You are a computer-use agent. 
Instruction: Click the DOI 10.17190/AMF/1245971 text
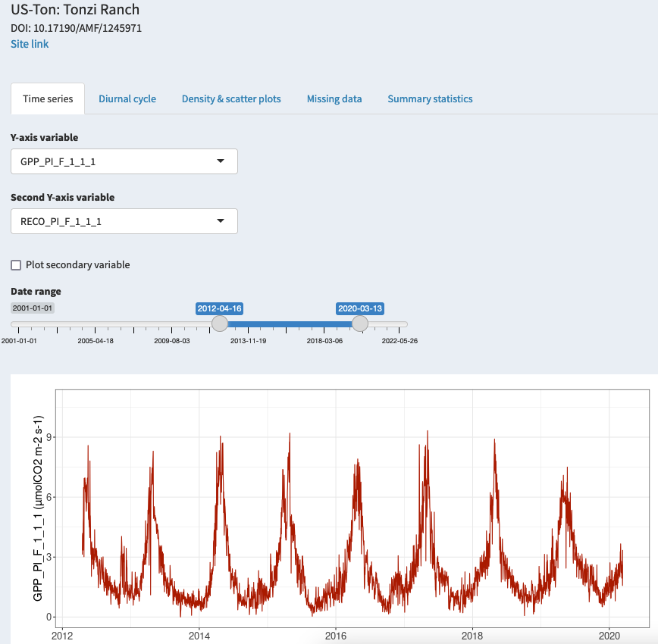point(76,28)
